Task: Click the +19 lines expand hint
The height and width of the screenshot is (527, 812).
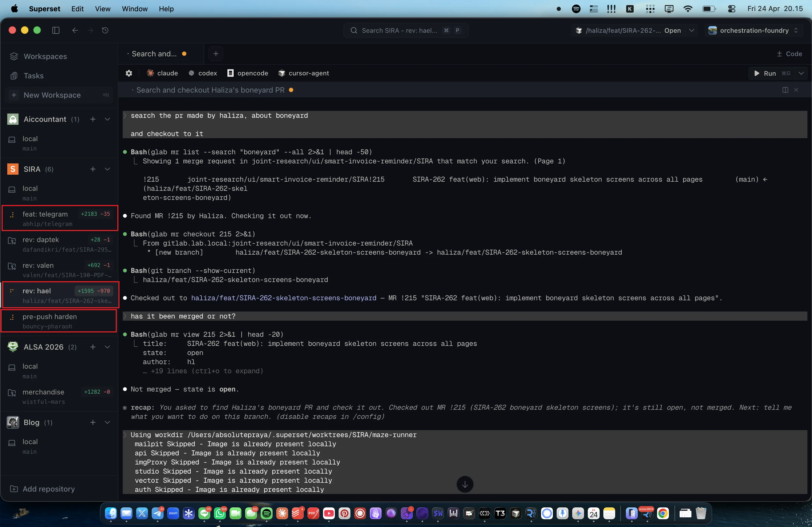Action: tap(203, 371)
